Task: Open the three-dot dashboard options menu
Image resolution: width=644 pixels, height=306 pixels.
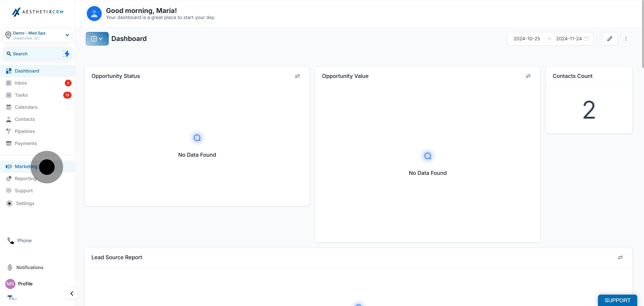Action: tap(626, 39)
